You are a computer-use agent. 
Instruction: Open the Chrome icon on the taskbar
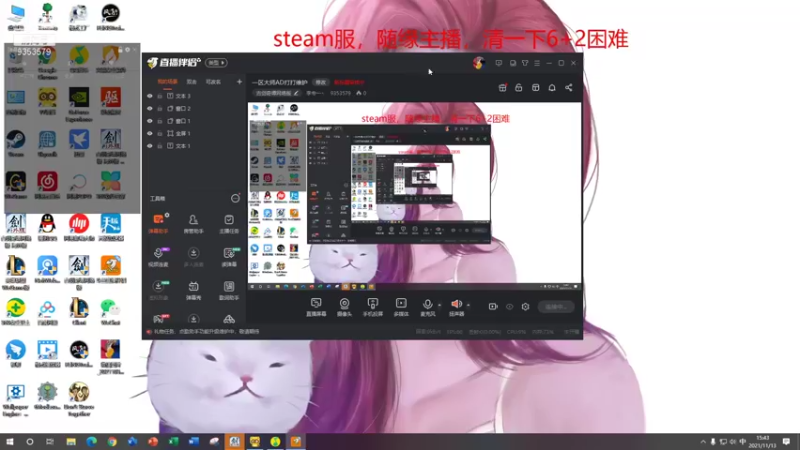(x=112, y=441)
